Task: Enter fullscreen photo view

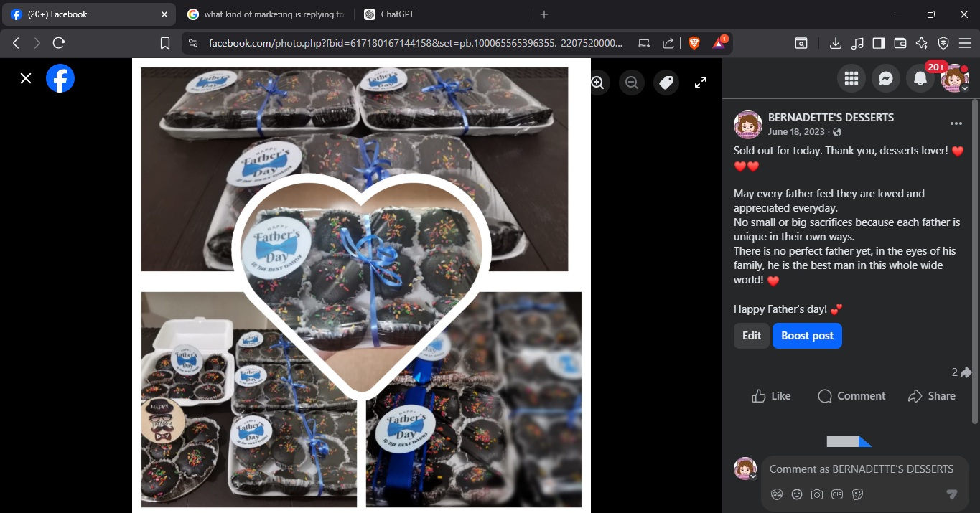Action: pos(701,83)
